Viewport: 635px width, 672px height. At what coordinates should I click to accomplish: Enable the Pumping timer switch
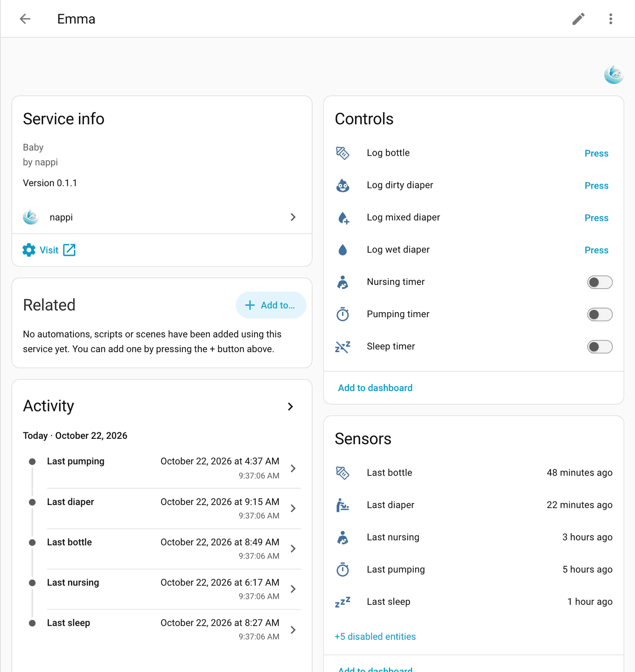(600, 314)
